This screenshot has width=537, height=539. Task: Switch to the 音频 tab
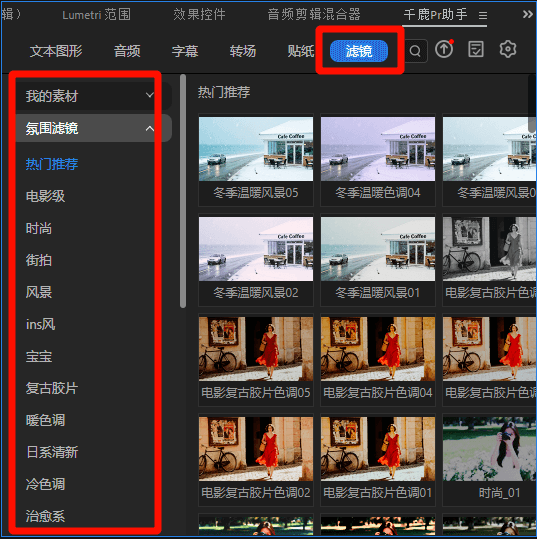(x=127, y=51)
